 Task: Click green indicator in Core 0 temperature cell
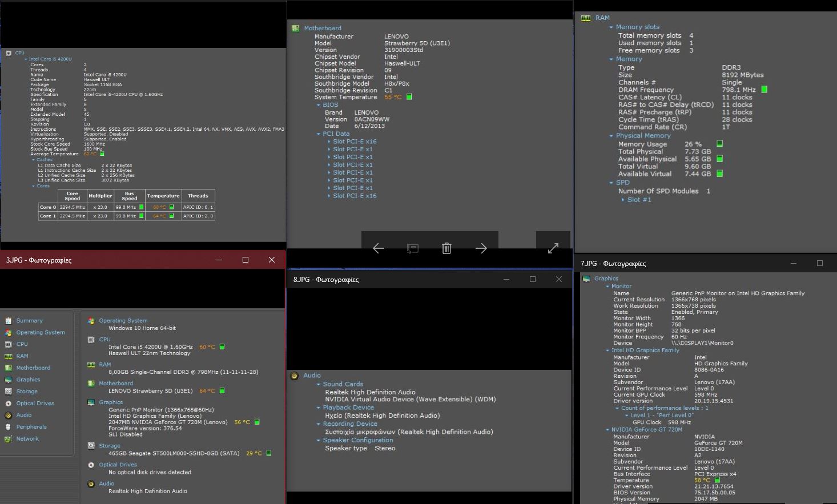pos(171,207)
